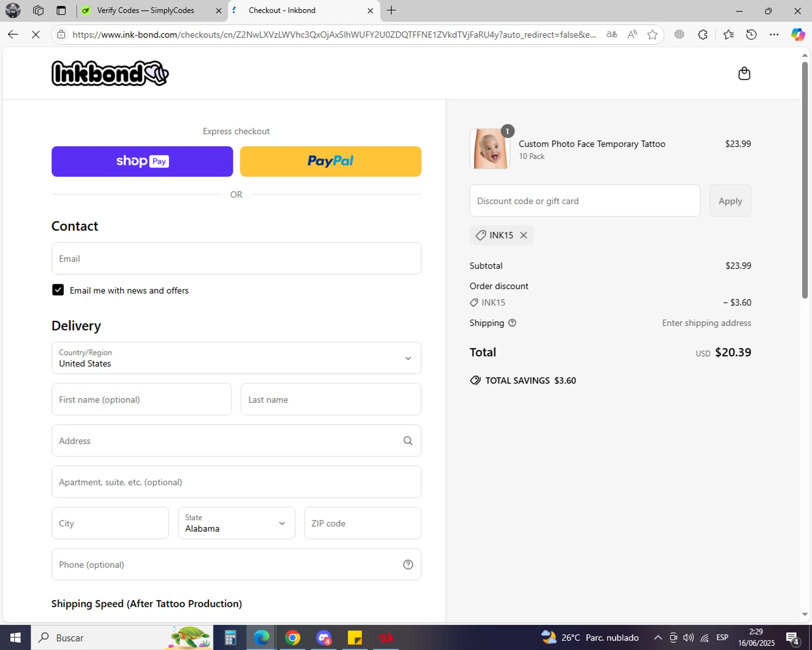
Task: Remove the INK15 discount code tag
Action: click(523, 235)
